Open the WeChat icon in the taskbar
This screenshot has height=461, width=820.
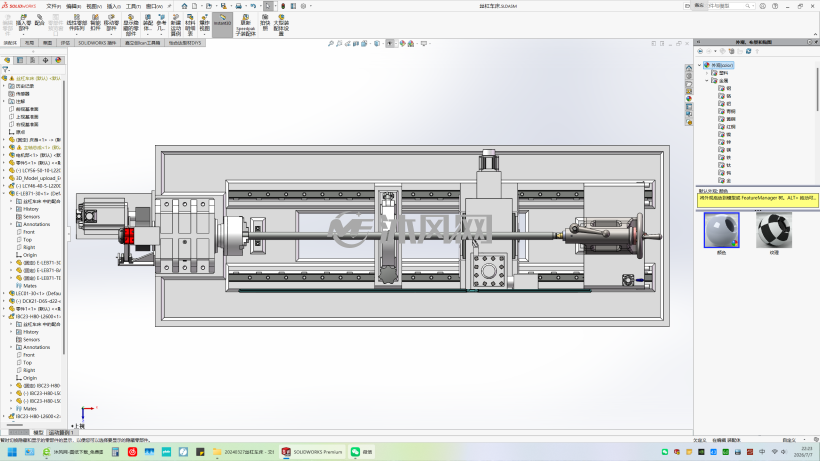[356, 452]
